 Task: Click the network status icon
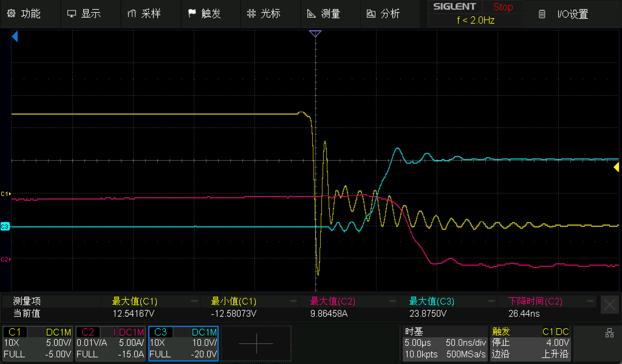pos(609,333)
